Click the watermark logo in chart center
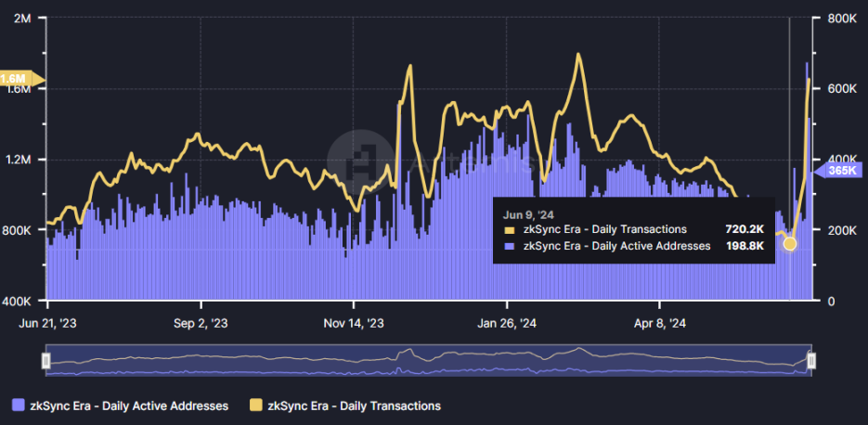This screenshot has width=868, height=425. (357, 160)
